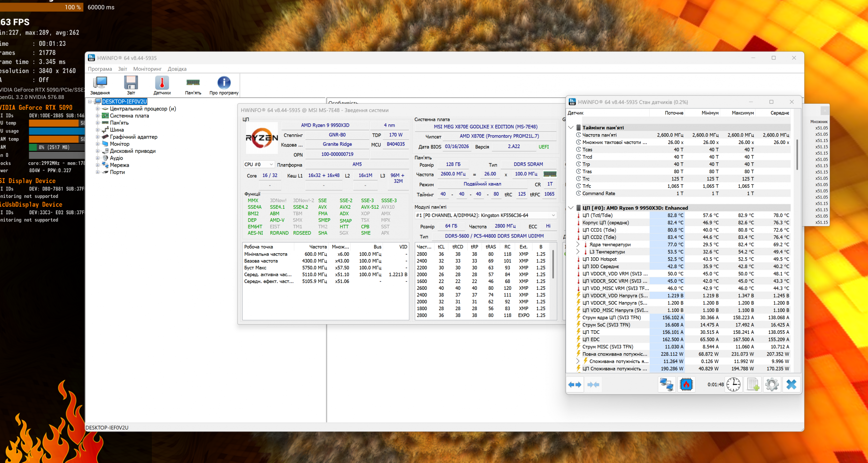Screen dimensions: 868x463
Task: Click the sensor settings gear icon
Action: (772, 384)
